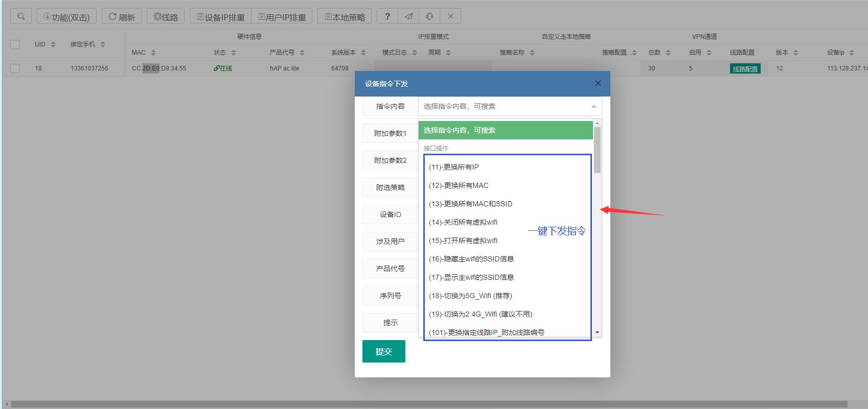Sort by 启用 column arrows
The width and height of the screenshot is (868, 409).
709,53
